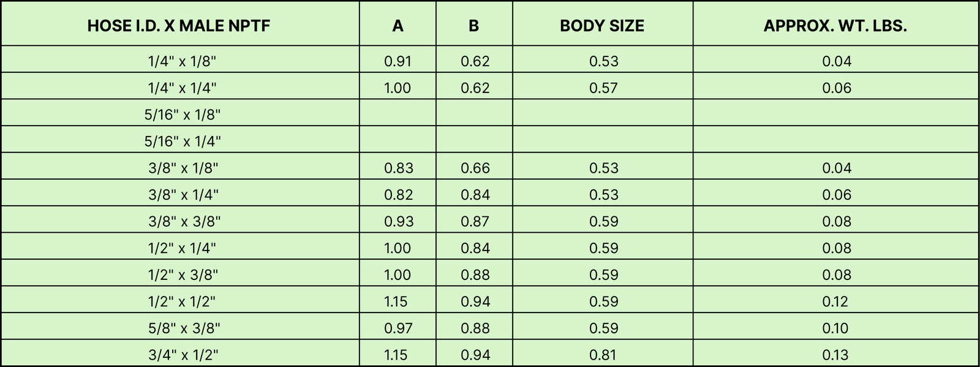Image resolution: width=980 pixels, height=367 pixels.
Task: Click the APPROX. WT. LBS. header
Action: [835, 26]
